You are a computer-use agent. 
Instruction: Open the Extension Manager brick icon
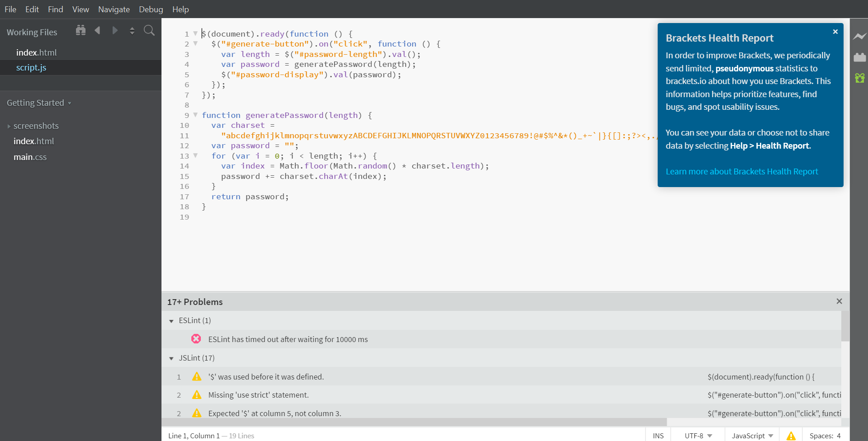(860, 57)
